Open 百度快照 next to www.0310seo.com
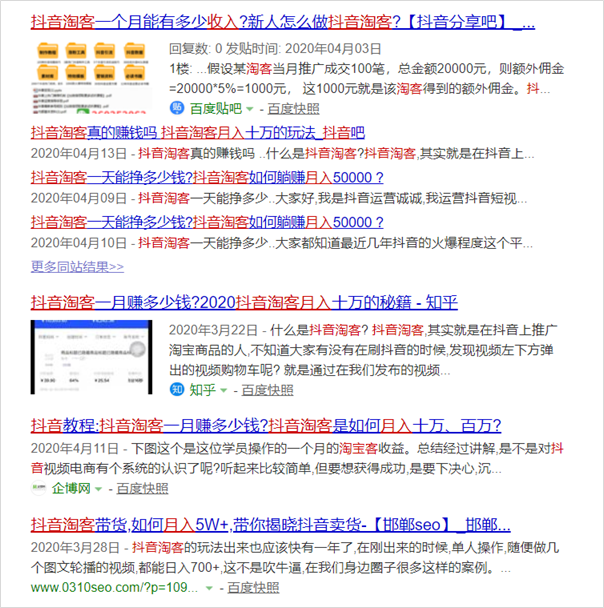This screenshot has width=604, height=608. [x=253, y=587]
